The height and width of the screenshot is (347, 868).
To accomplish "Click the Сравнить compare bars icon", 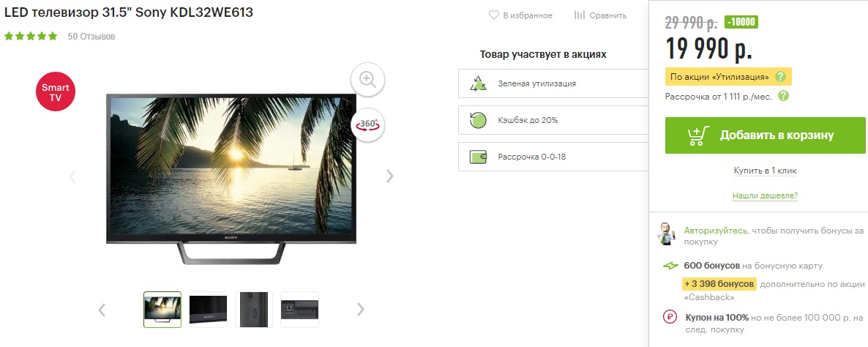I will 580,15.
